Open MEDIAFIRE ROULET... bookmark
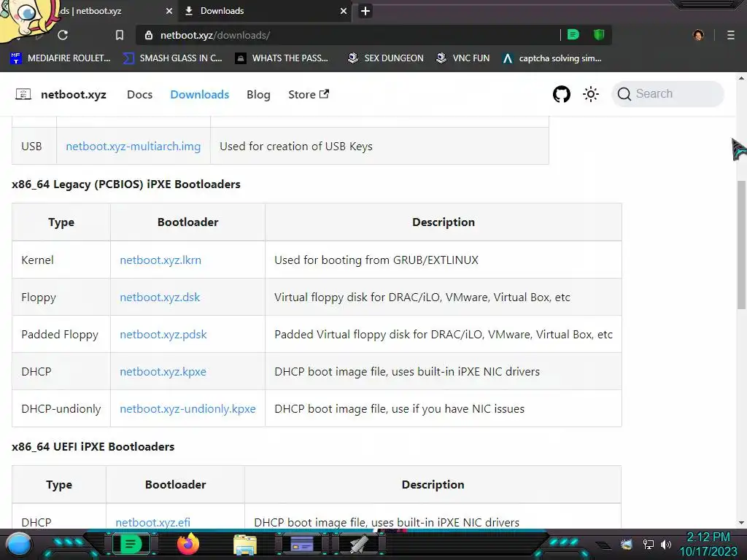Screen dimensions: 747x560 [x=61, y=58]
